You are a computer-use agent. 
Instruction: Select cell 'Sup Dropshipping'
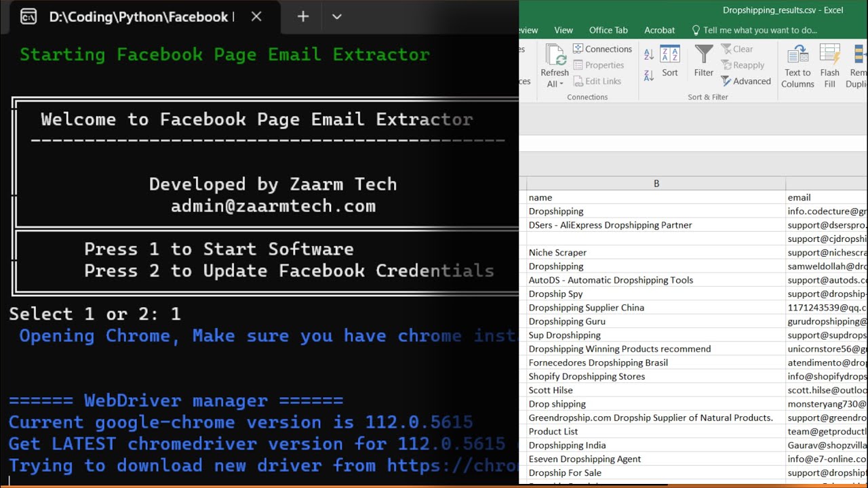[x=656, y=335]
